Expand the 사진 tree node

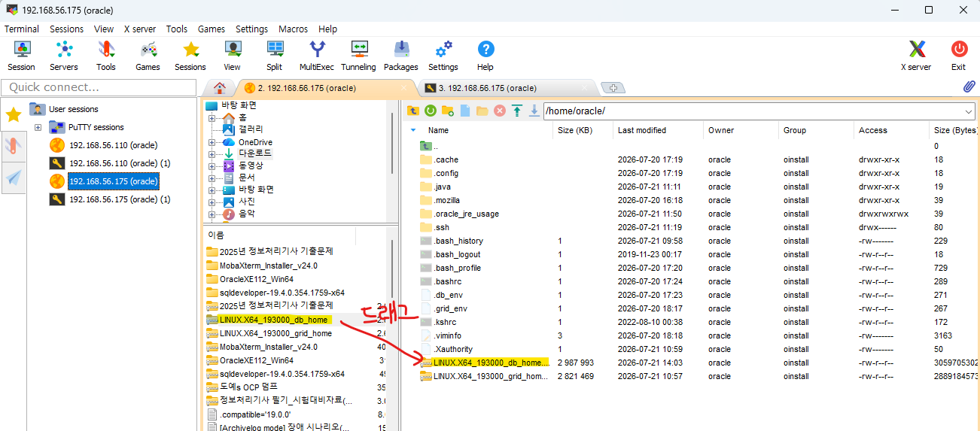coord(212,202)
